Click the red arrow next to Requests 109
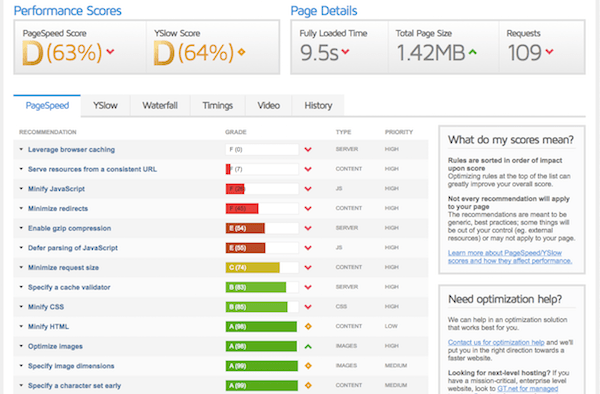 click(x=549, y=51)
